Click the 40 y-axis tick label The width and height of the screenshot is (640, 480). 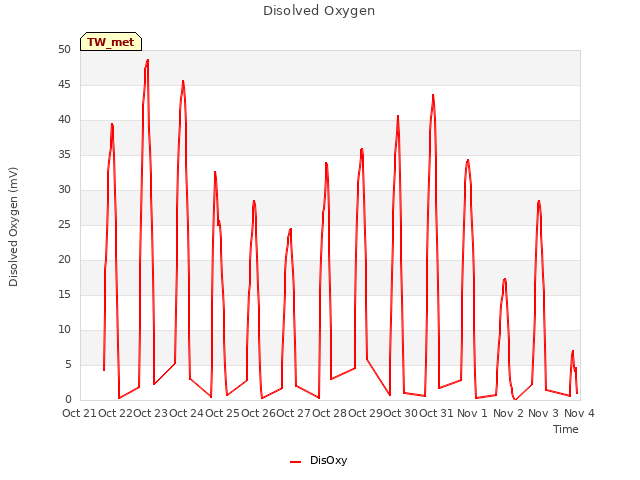point(64,120)
